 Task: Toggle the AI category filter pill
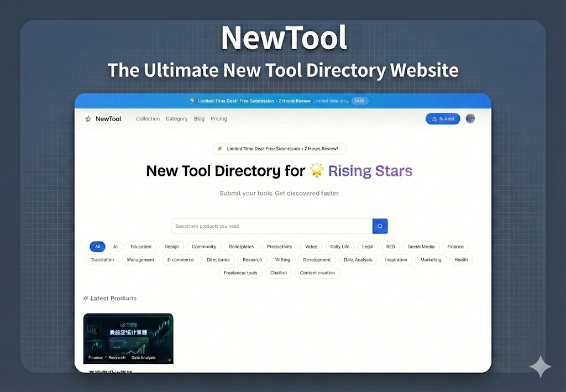click(116, 247)
